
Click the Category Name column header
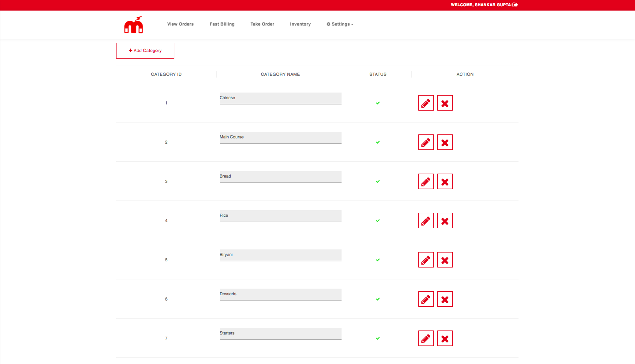point(280,74)
